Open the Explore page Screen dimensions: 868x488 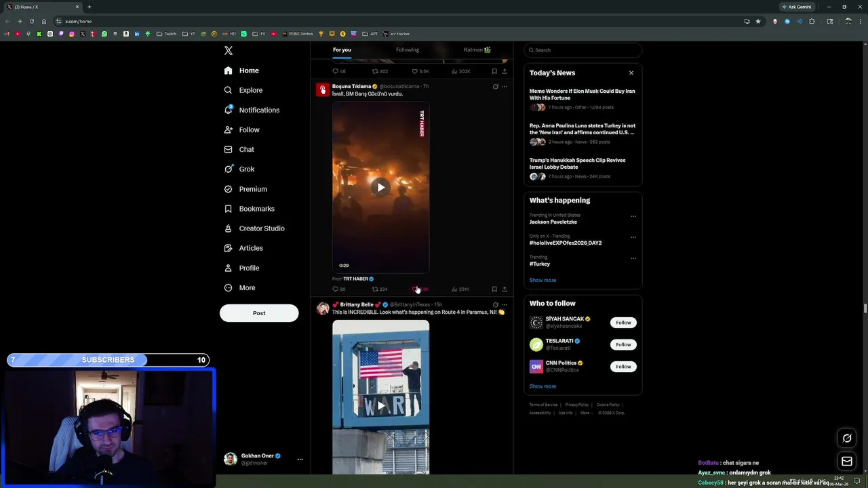click(x=243, y=90)
